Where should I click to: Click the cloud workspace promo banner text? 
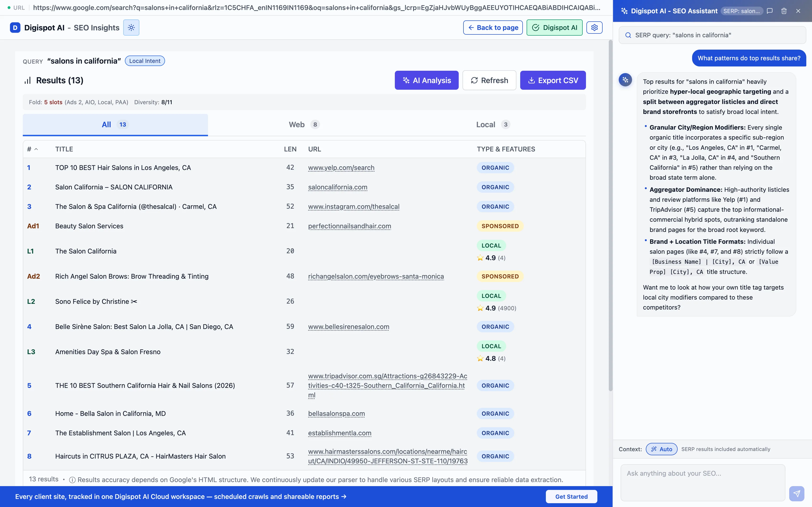[x=180, y=497]
